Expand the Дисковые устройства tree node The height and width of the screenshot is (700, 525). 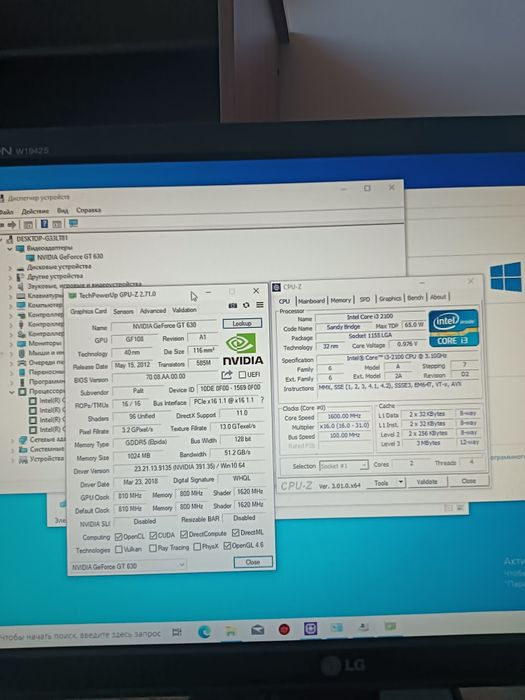(10, 268)
